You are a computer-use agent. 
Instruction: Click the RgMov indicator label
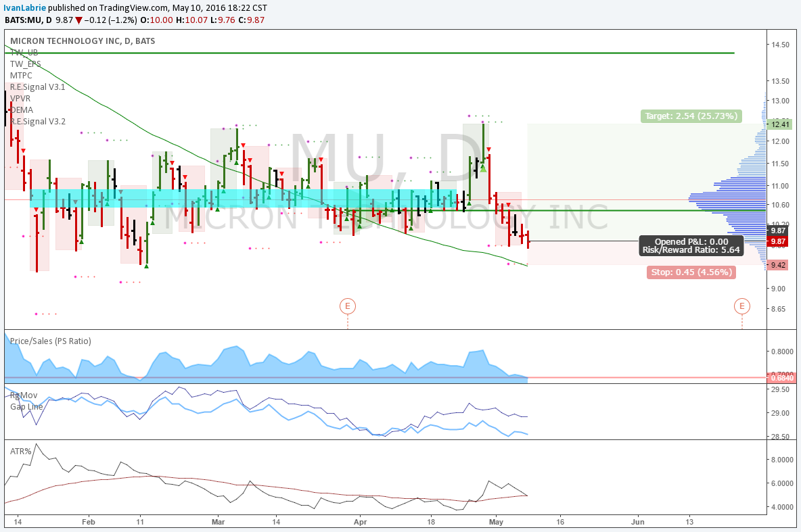pyautogui.click(x=24, y=395)
